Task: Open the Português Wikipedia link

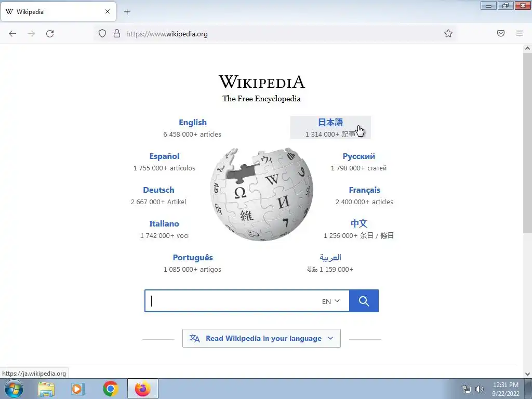Action: [193, 258]
